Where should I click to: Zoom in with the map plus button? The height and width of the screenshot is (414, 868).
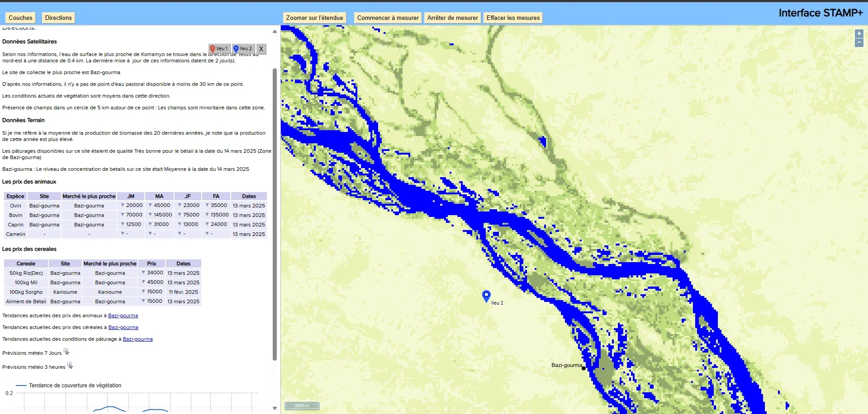point(859,33)
